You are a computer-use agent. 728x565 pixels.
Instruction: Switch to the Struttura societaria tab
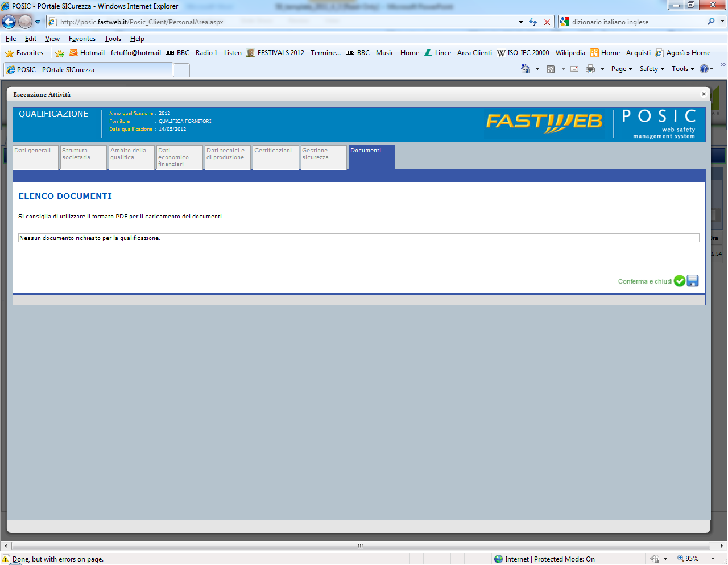[84, 157]
